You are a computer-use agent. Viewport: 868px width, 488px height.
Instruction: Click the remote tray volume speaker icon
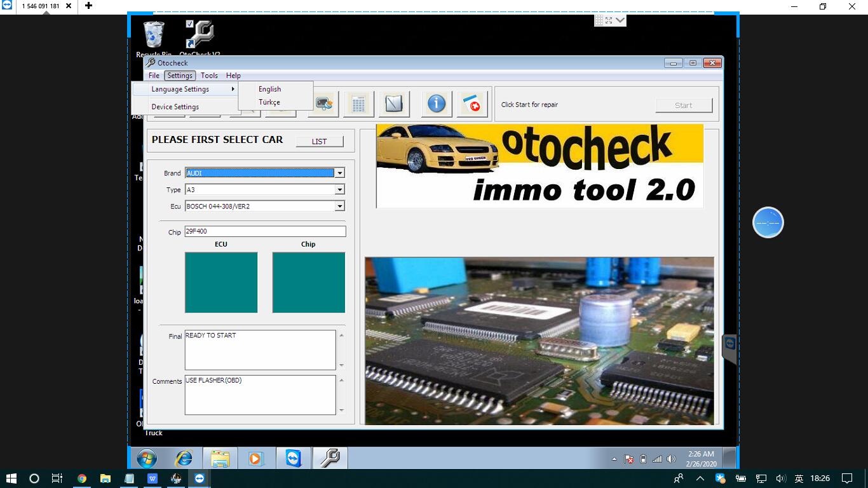(x=672, y=459)
